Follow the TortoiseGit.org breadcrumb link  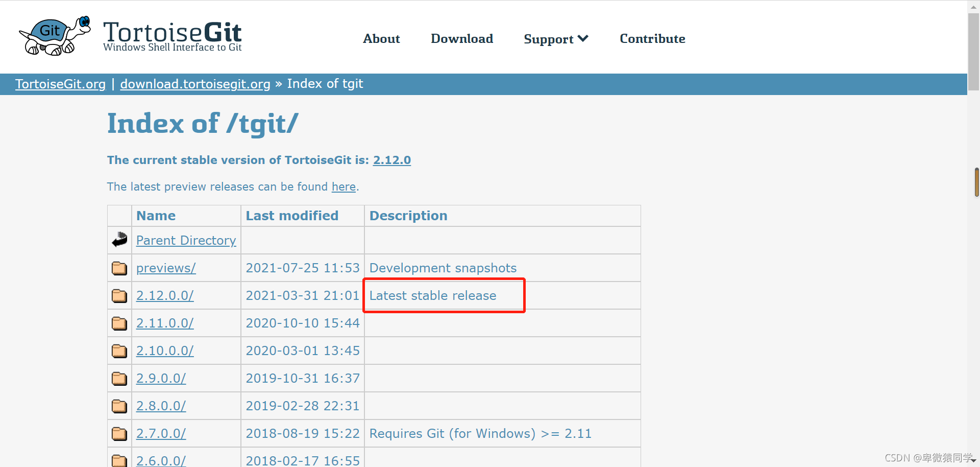tap(60, 84)
